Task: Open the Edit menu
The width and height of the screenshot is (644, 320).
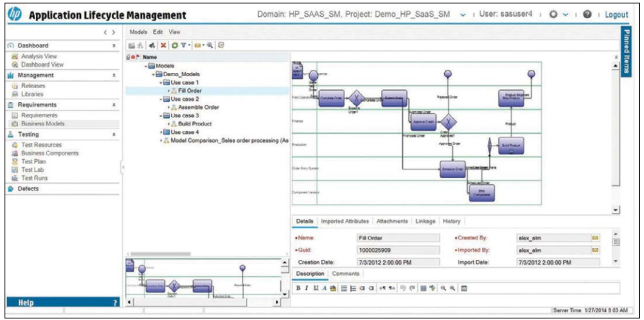Action: click(157, 32)
